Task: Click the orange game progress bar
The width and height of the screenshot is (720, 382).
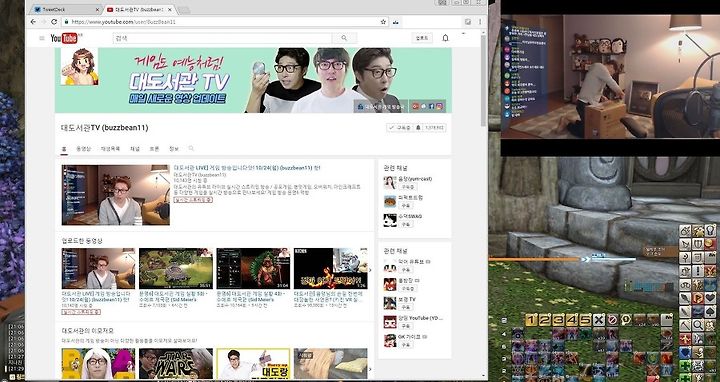Action: point(535,259)
